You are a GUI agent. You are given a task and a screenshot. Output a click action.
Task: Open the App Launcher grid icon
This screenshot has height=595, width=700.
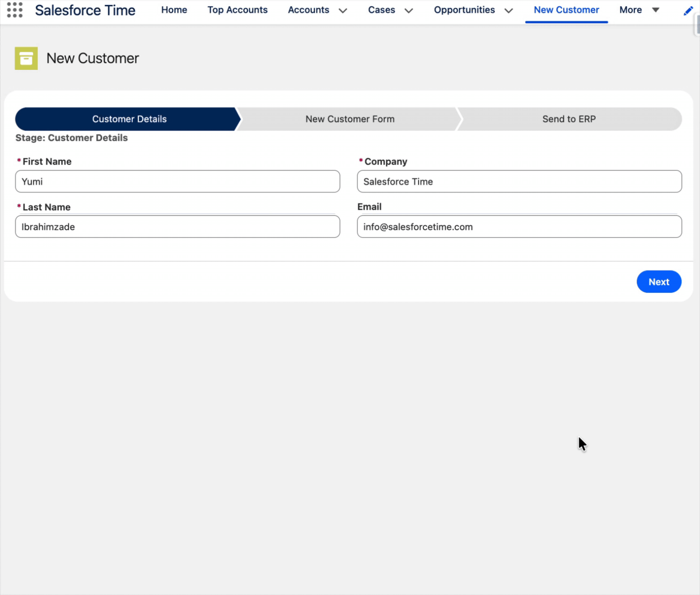pos(15,10)
